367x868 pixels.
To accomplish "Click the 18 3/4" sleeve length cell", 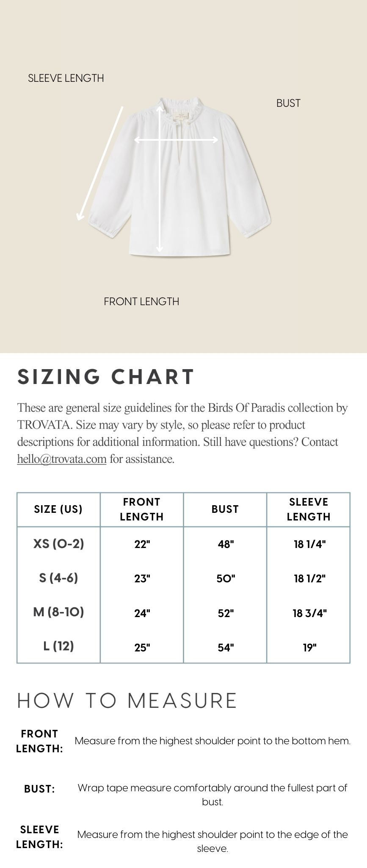I will tap(309, 613).
